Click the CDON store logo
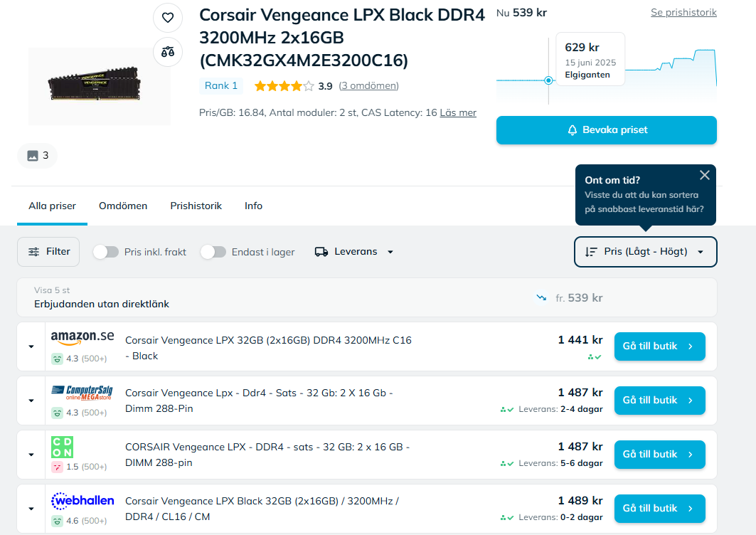 63,447
